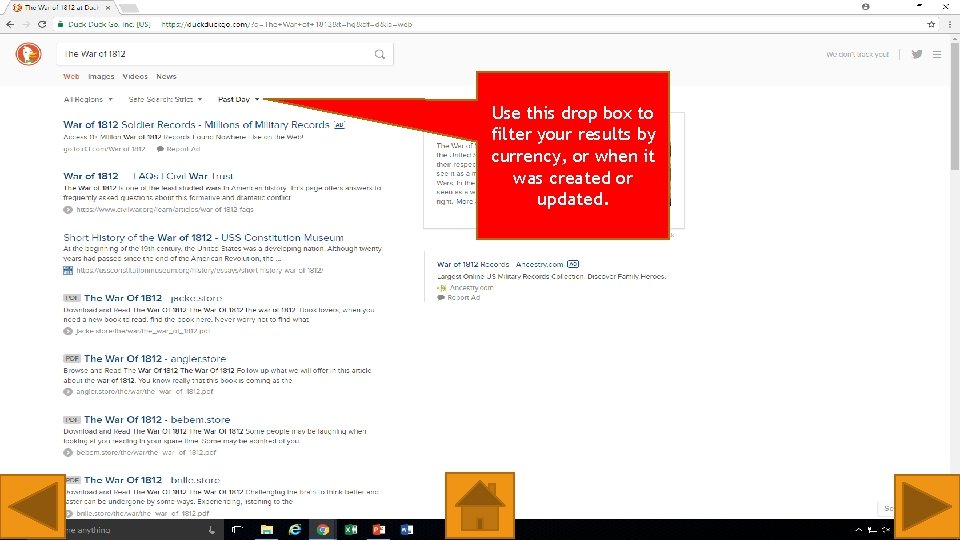Open the Twitter bird icon
Screen dimensions: 960x540
tap(917, 54)
